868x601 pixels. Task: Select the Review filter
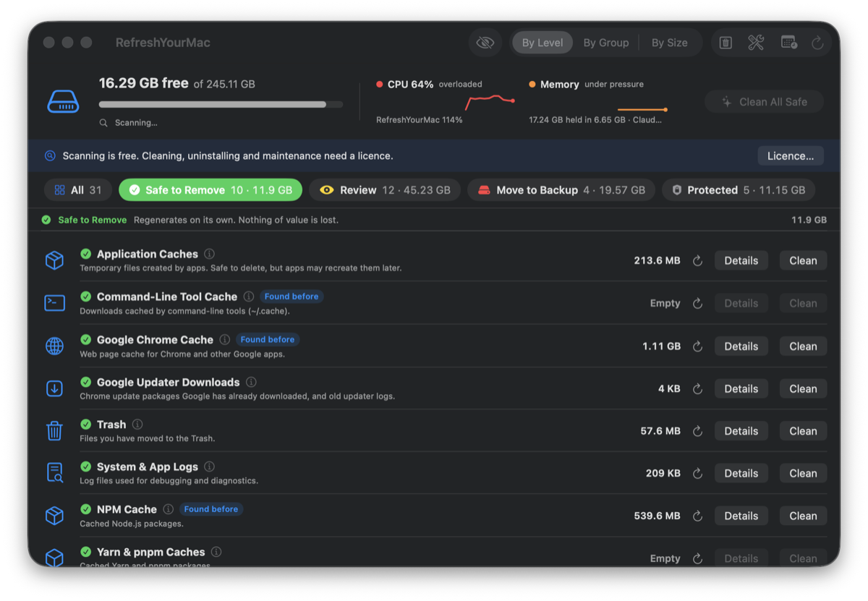click(385, 190)
